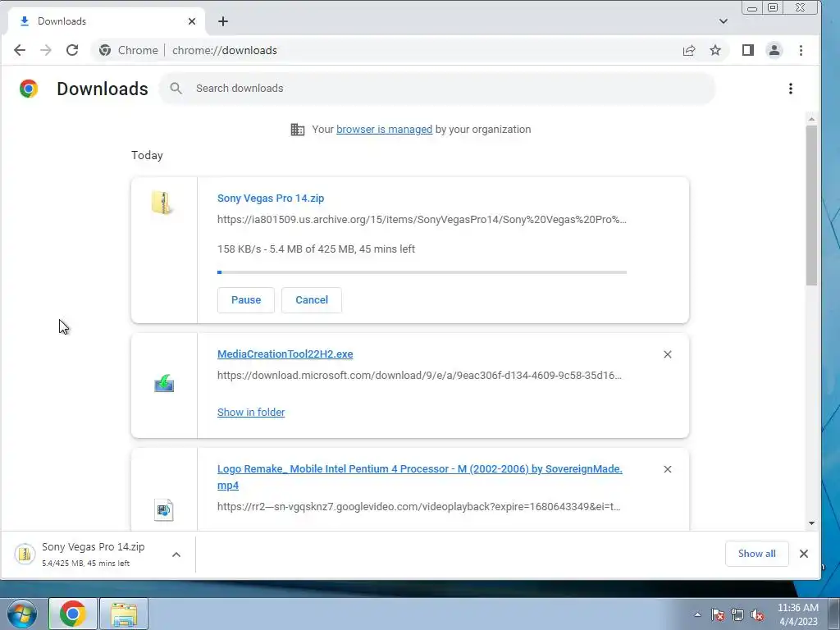
Task: Show hidden tray icons arrow
Action: [697, 615]
